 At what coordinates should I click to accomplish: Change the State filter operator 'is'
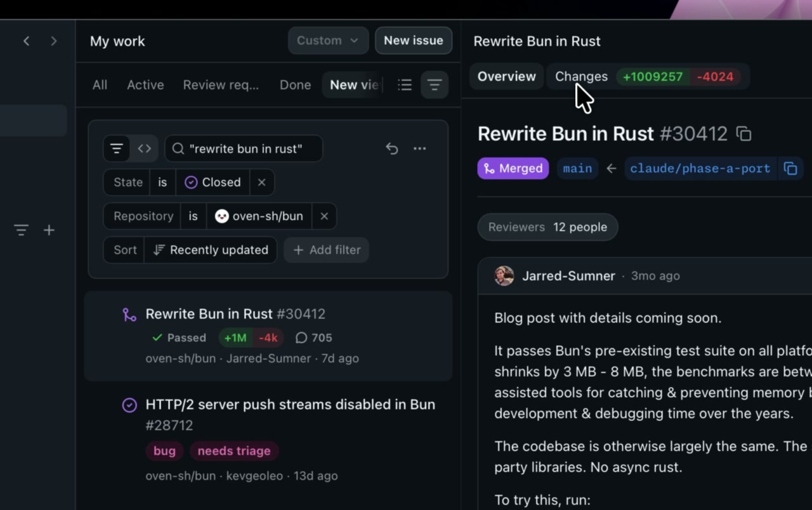pyautogui.click(x=162, y=182)
